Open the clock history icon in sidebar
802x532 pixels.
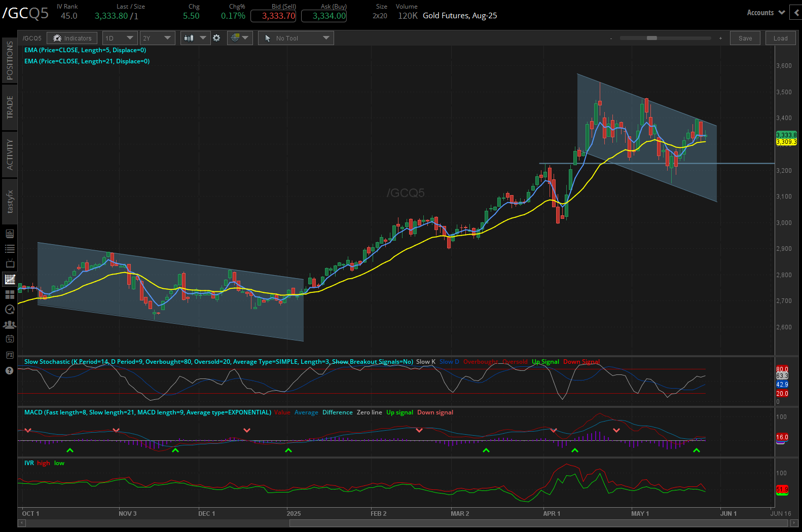pos(10,310)
